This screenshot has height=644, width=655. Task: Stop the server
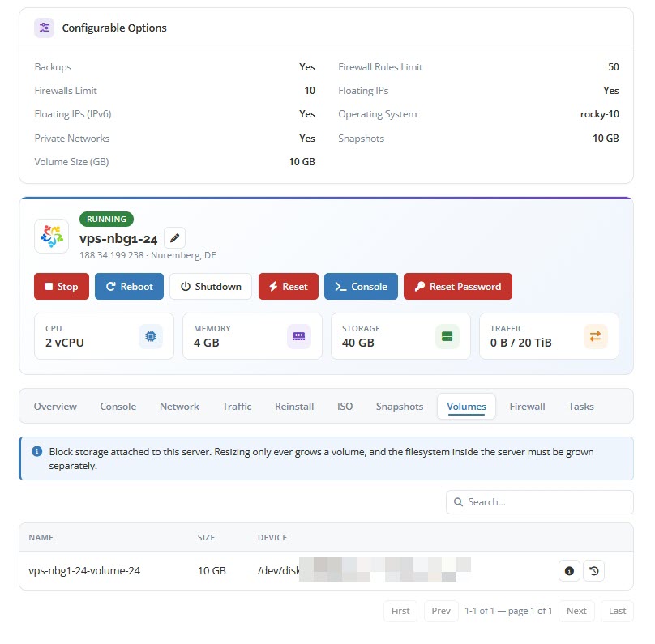(62, 286)
